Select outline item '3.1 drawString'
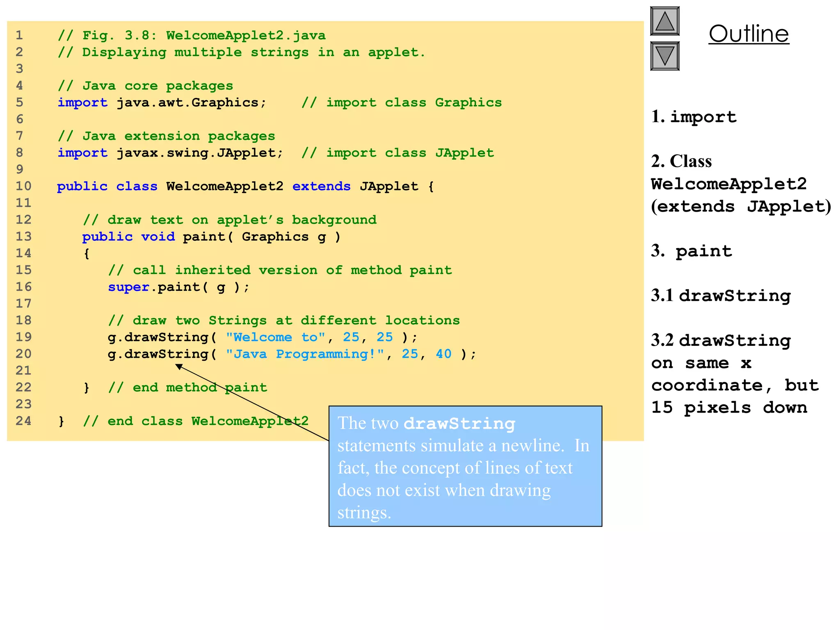This screenshot has height=630, width=840. 721,296
